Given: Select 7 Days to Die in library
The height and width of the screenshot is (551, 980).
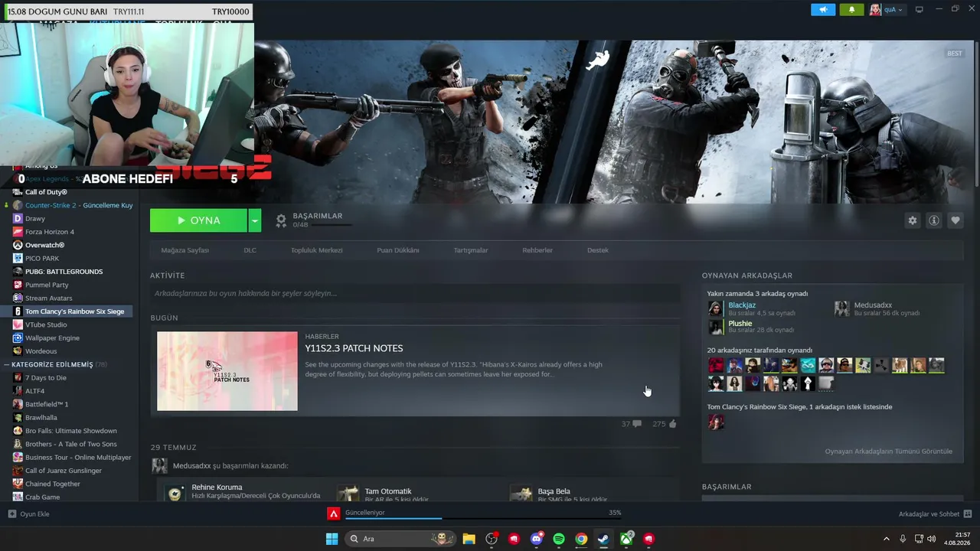Looking at the screenshot, I should (x=46, y=378).
